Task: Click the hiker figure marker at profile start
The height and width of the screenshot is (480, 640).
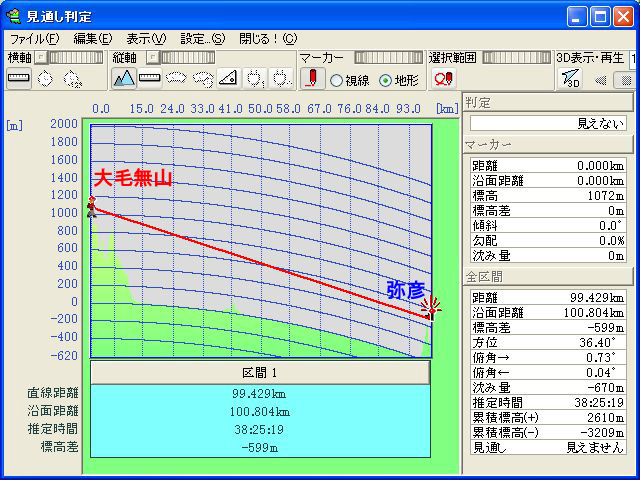Action: pyautogui.click(x=92, y=207)
